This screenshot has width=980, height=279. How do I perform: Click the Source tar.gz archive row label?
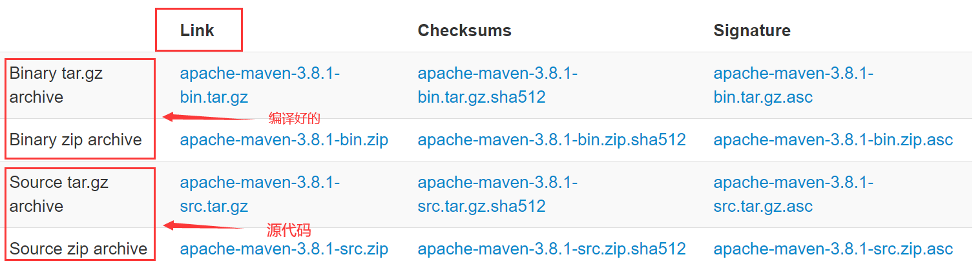click(59, 194)
